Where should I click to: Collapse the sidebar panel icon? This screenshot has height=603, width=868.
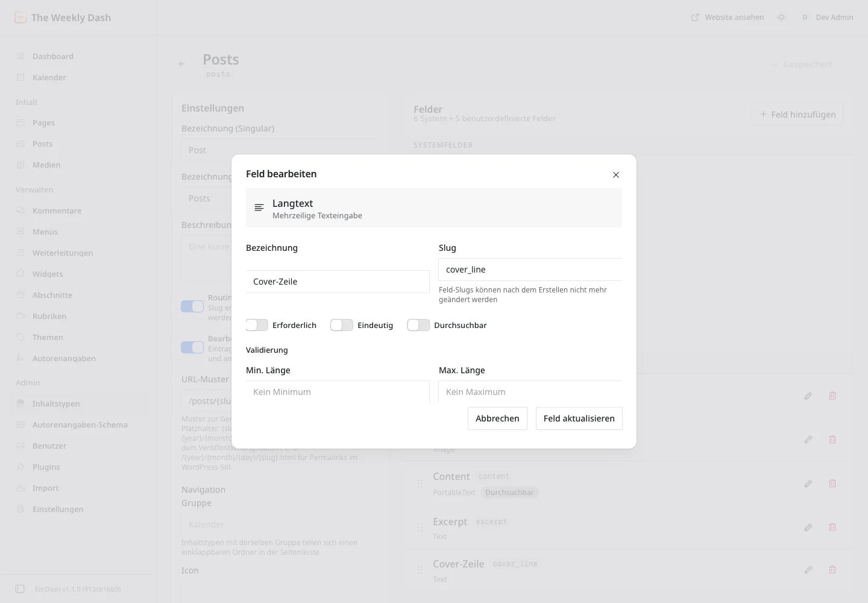[x=20, y=589]
